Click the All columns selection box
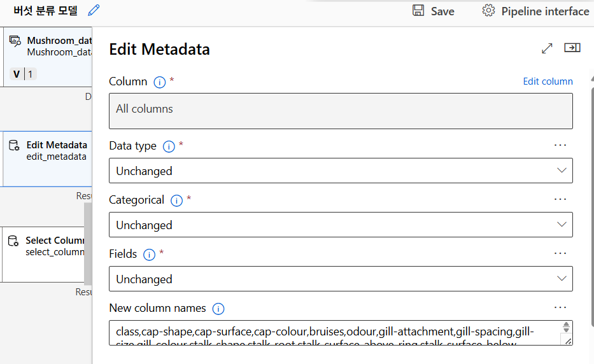594x364 pixels. coord(341,111)
